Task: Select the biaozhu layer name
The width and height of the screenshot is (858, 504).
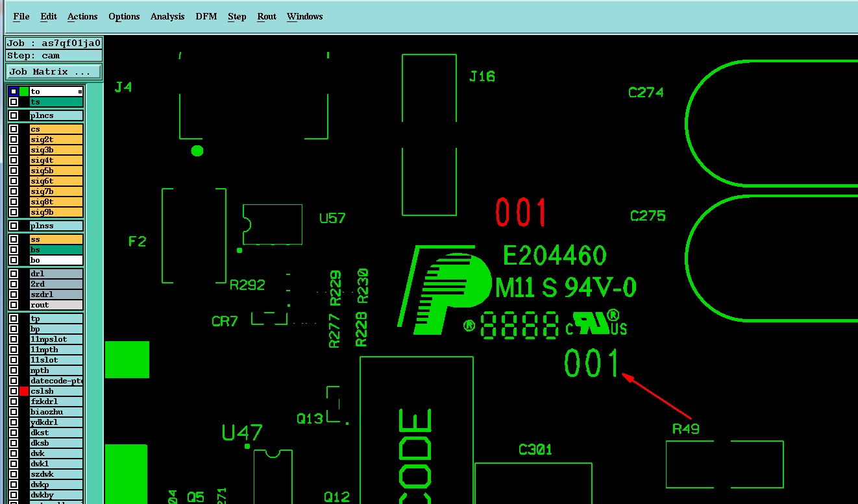Action: coord(56,412)
